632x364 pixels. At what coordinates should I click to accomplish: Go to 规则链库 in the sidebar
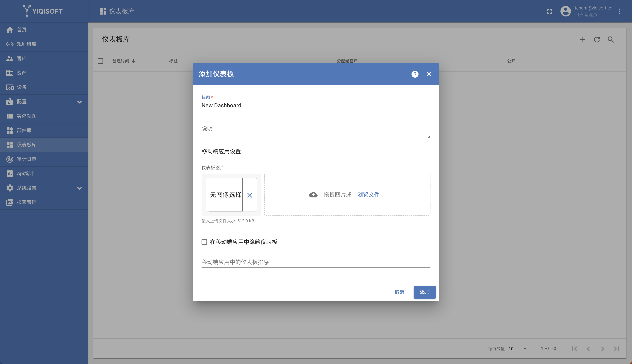(27, 44)
